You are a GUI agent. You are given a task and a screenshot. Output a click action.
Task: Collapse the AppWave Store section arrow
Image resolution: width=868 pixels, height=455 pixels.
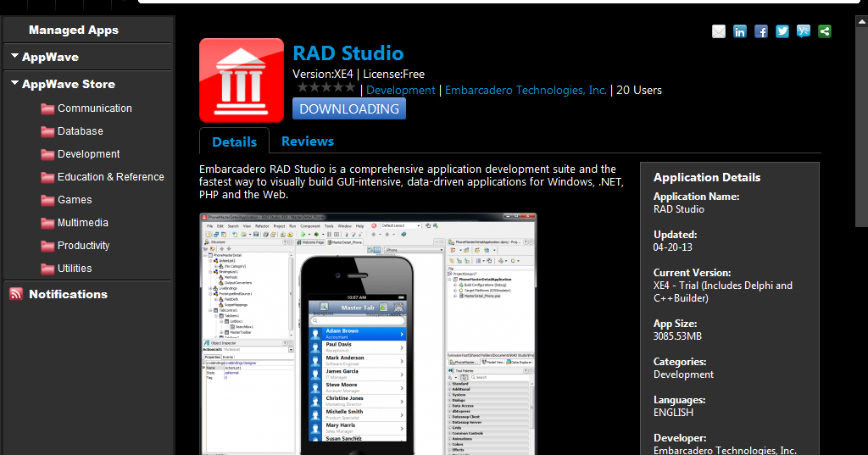[x=15, y=84]
